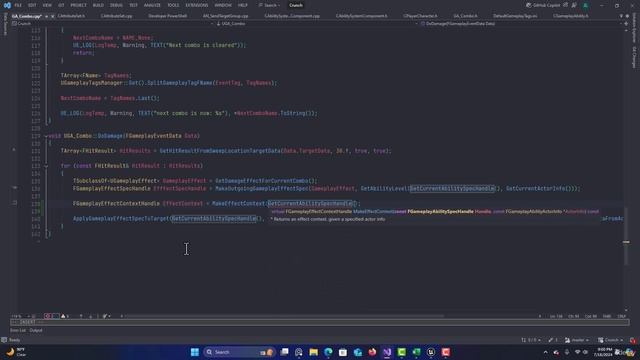This screenshot has width=640, height=360.
Task: Open the UGA_Combo class navigation dropdown
Action: point(317,24)
